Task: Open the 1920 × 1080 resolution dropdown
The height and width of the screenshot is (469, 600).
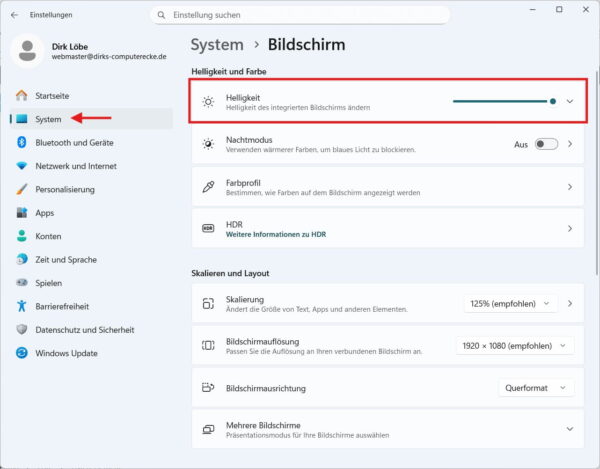Action: pyautogui.click(x=515, y=345)
